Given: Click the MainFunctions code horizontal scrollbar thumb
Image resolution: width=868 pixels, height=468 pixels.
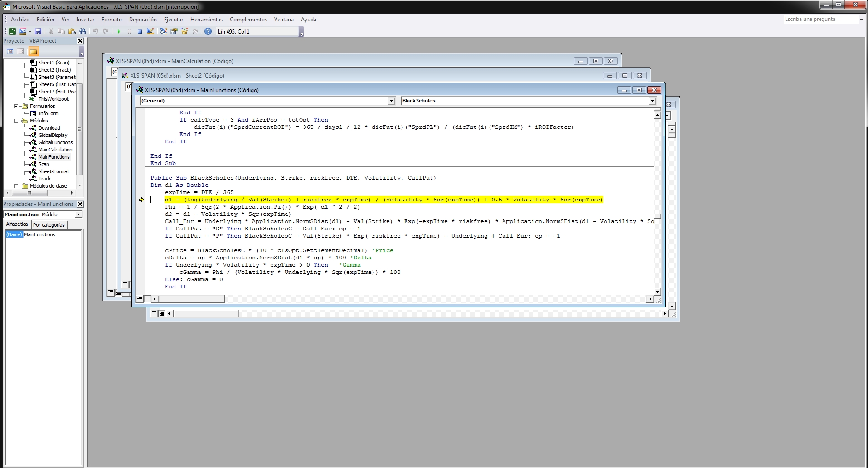Looking at the screenshot, I should (191, 299).
